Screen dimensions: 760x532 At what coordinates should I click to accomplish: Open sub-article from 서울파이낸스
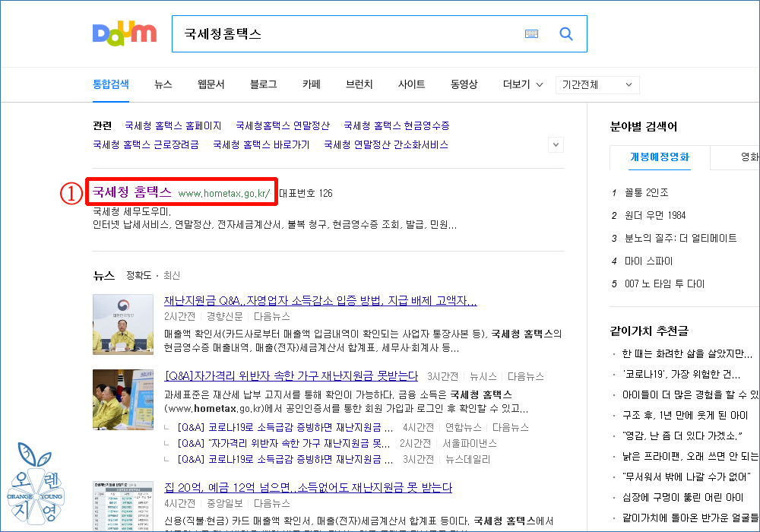(283, 443)
